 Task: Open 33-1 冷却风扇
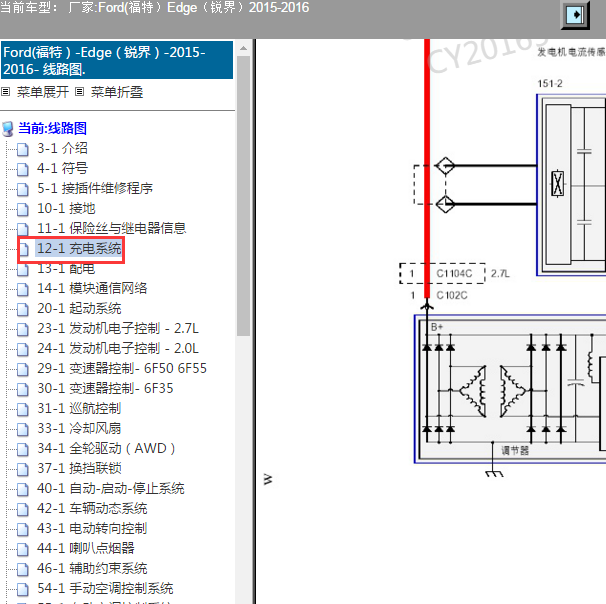pyautogui.click(x=79, y=429)
